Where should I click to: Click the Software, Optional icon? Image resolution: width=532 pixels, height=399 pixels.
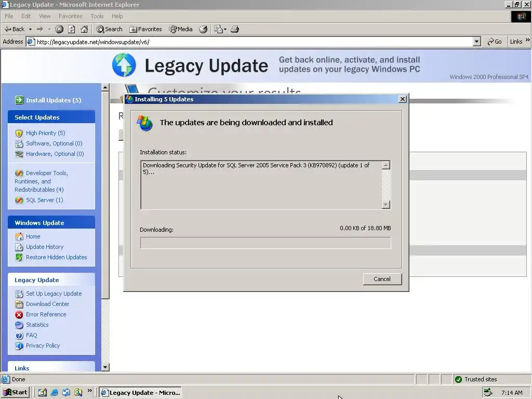coord(19,143)
